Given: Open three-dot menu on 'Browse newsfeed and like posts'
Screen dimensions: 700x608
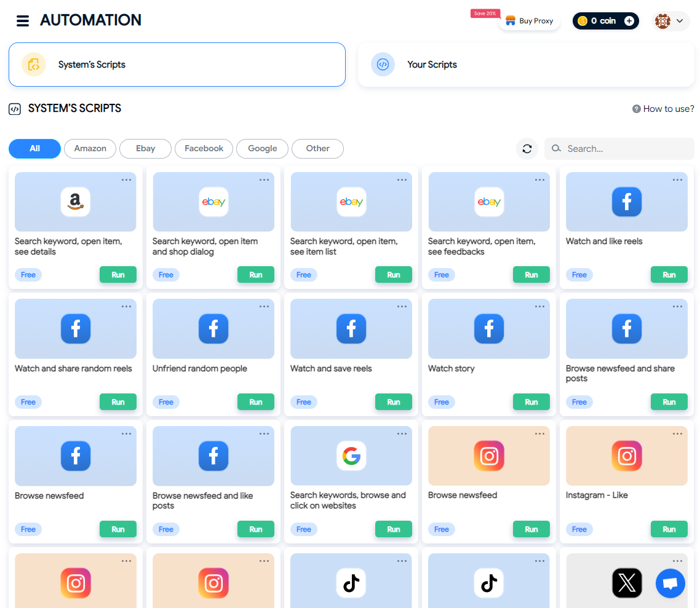Looking at the screenshot, I should 264,433.
